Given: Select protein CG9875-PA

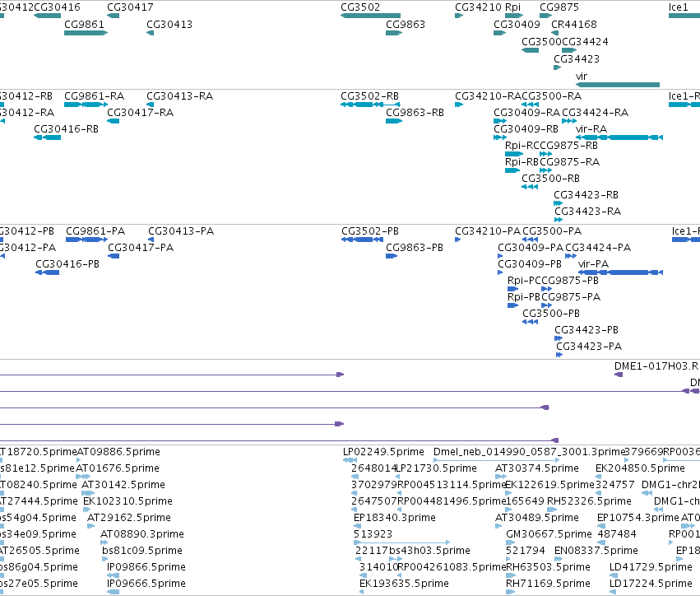Looking at the screenshot, I should pos(546,305).
